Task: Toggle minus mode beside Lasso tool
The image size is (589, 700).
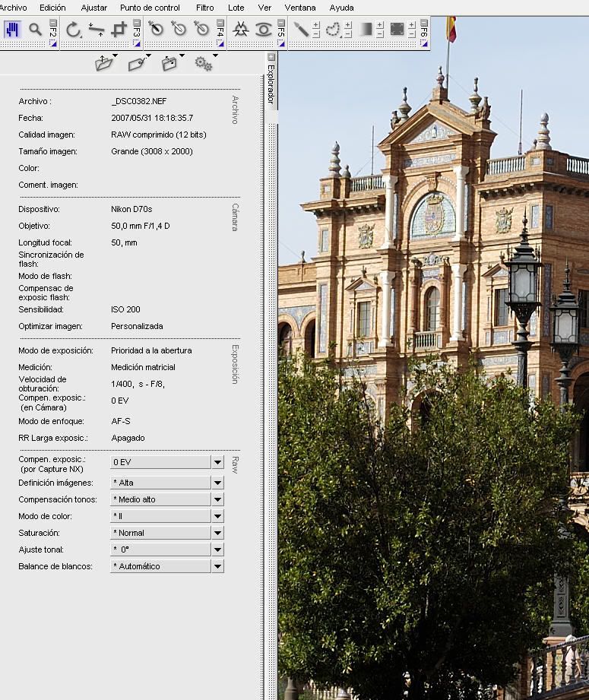Action: pos(348,34)
